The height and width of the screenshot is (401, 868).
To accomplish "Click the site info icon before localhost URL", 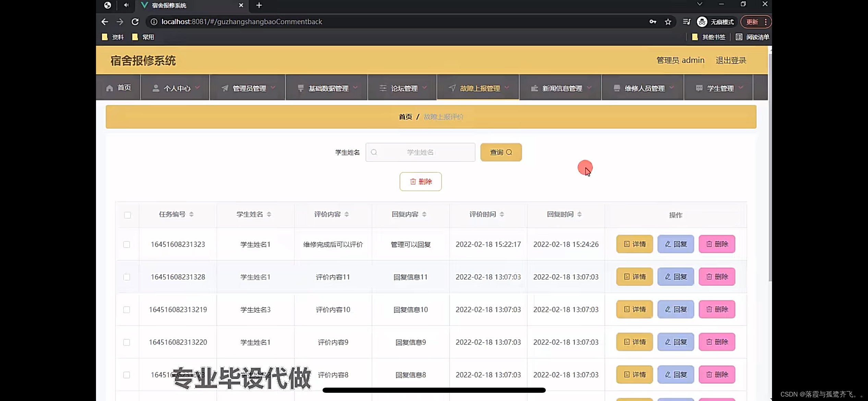I will click(x=154, y=22).
